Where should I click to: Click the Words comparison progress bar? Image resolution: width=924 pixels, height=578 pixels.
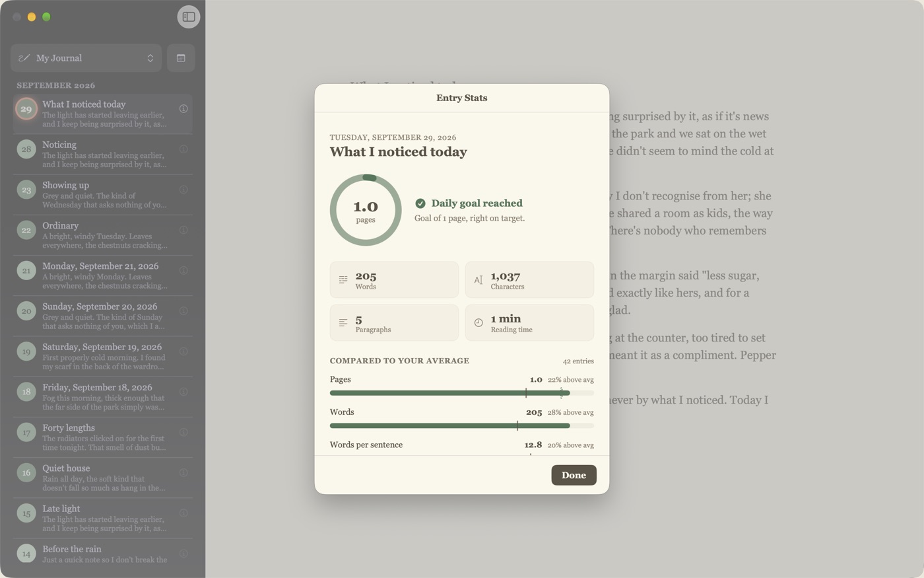[462, 426]
